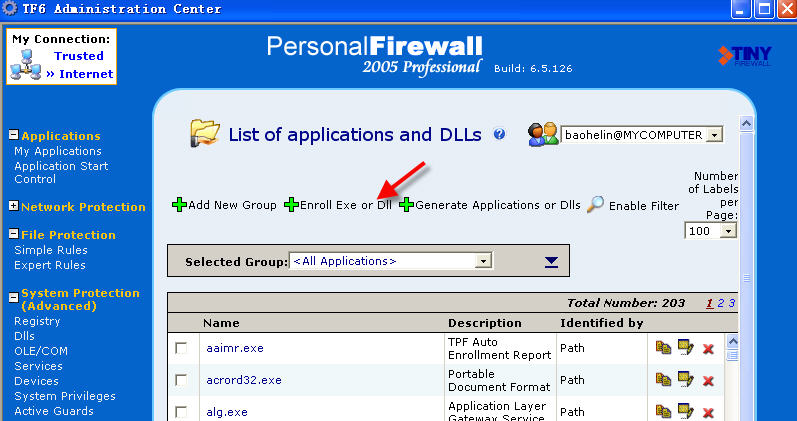Screen dimensions: 797x421
Task: Expand the group panel blue arrow
Action: tap(551, 262)
